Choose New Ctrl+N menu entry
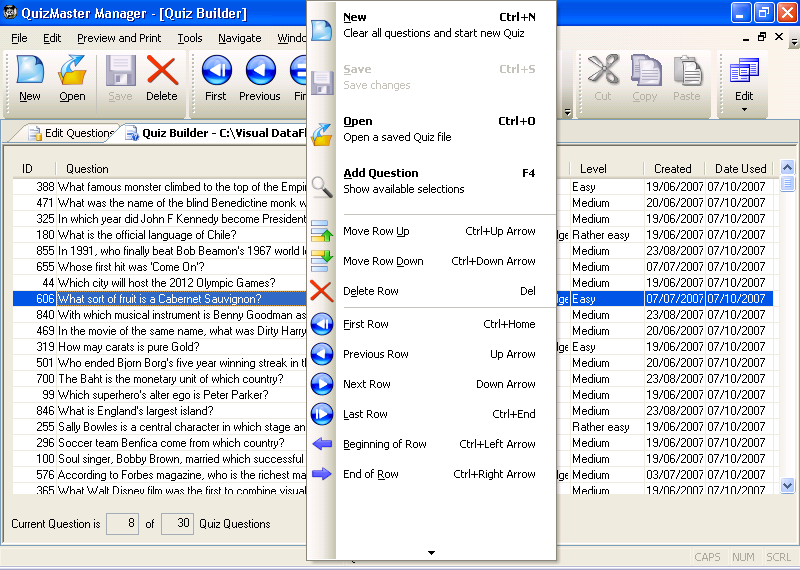The width and height of the screenshot is (800, 570). pyautogui.click(x=439, y=25)
